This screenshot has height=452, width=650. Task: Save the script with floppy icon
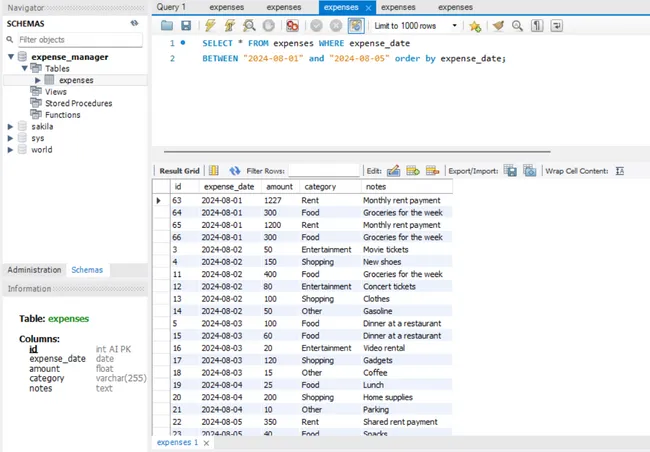(186, 26)
